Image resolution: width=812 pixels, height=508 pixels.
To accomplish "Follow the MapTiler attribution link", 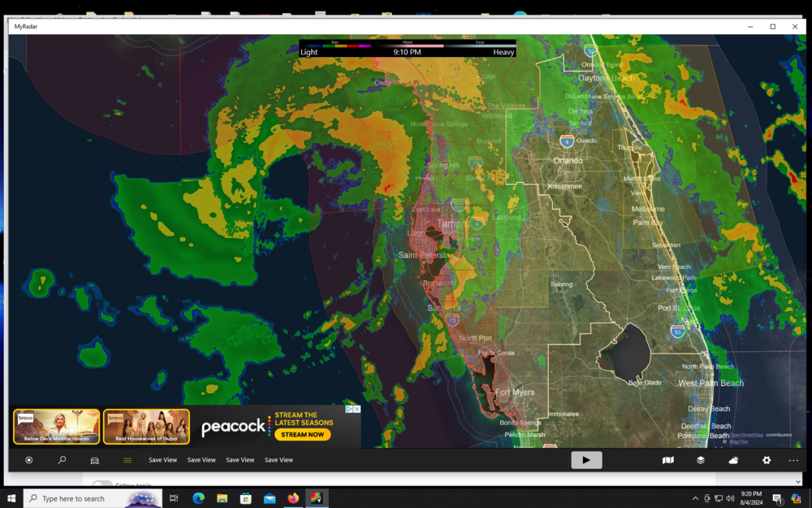I will click(739, 441).
